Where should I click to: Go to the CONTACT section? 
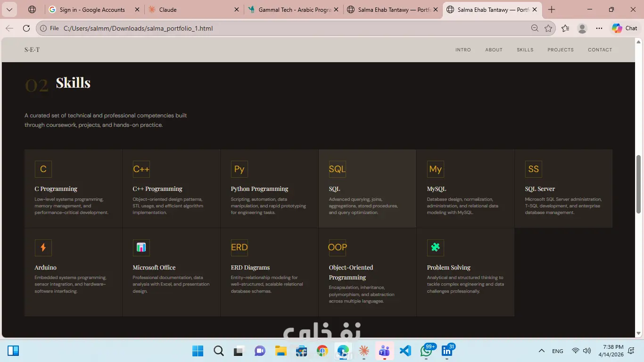click(600, 49)
